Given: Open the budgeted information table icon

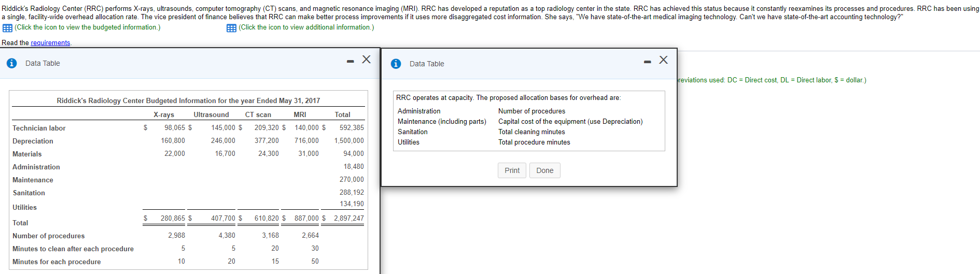Looking at the screenshot, I should click(7, 28).
